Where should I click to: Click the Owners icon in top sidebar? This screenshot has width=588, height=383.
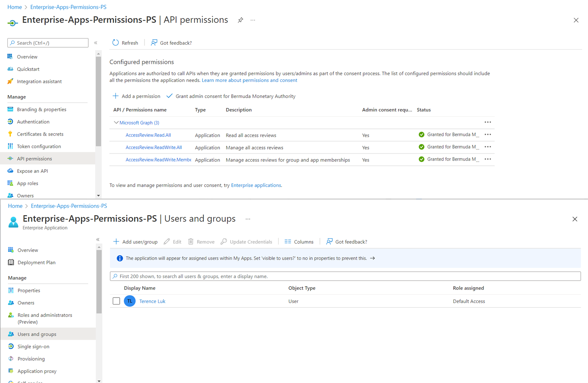[10, 196]
